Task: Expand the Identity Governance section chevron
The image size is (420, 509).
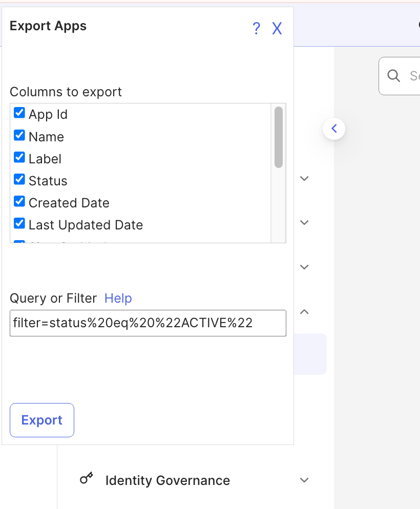Action: [304, 480]
